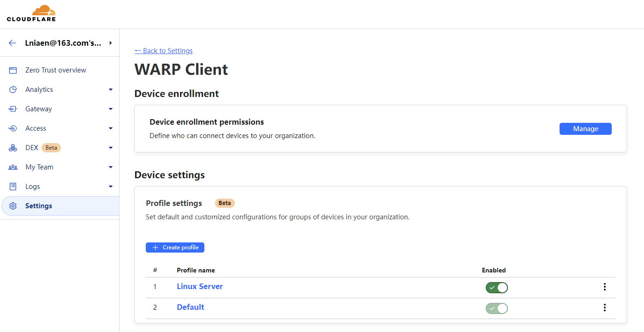
Task: Disable the Linux Server profile toggle
Action: coord(496,288)
